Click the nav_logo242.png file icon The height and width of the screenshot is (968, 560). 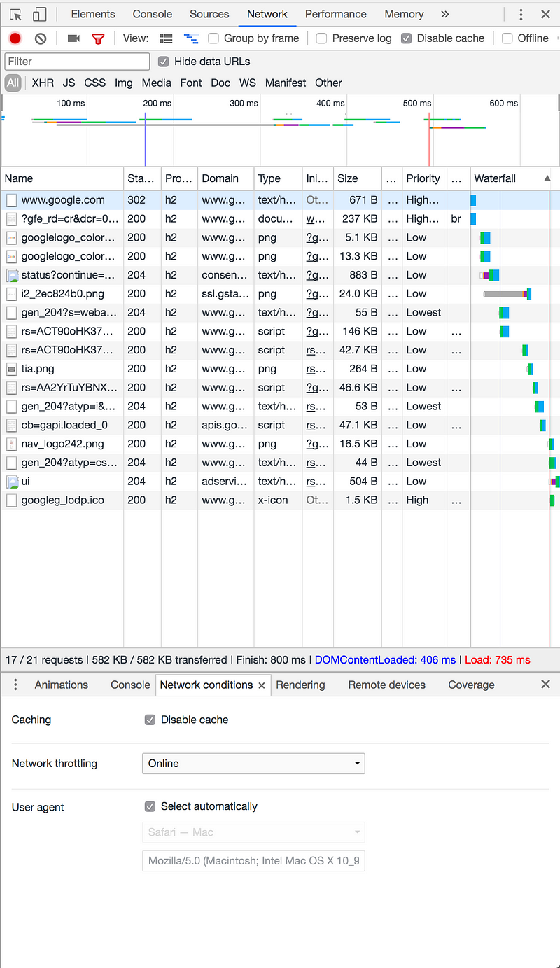coord(11,444)
